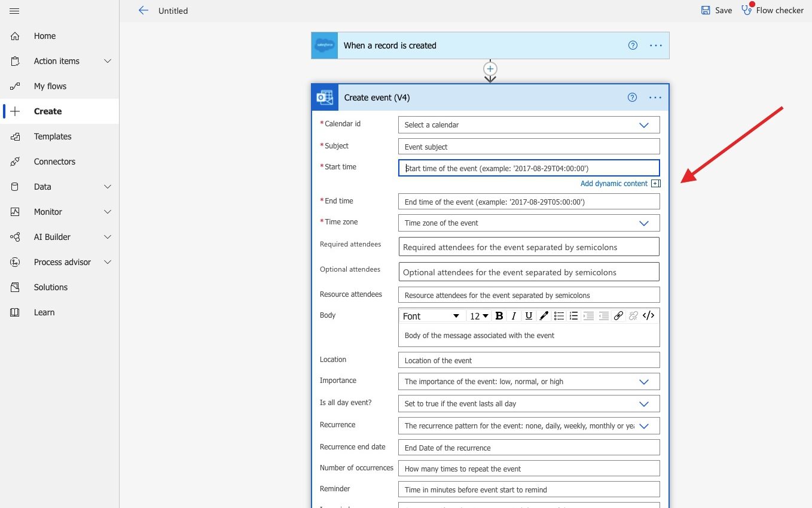Image resolution: width=812 pixels, height=508 pixels.
Task: Click the Event subject field
Action: (529, 147)
